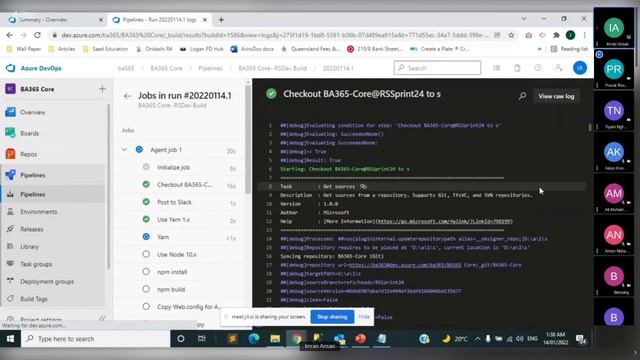Open the user settings icon in header
640x360 pixels.
(559, 68)
